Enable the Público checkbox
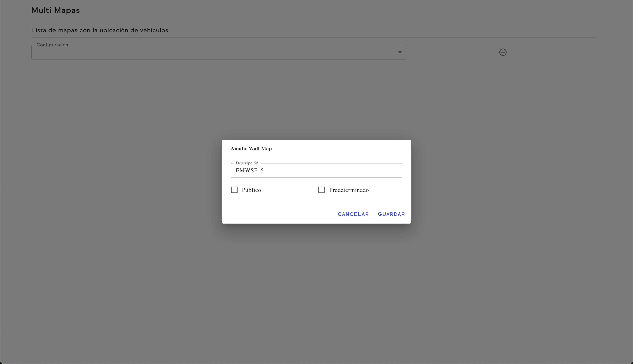This screenshot has width=633, height=364. 234,190
